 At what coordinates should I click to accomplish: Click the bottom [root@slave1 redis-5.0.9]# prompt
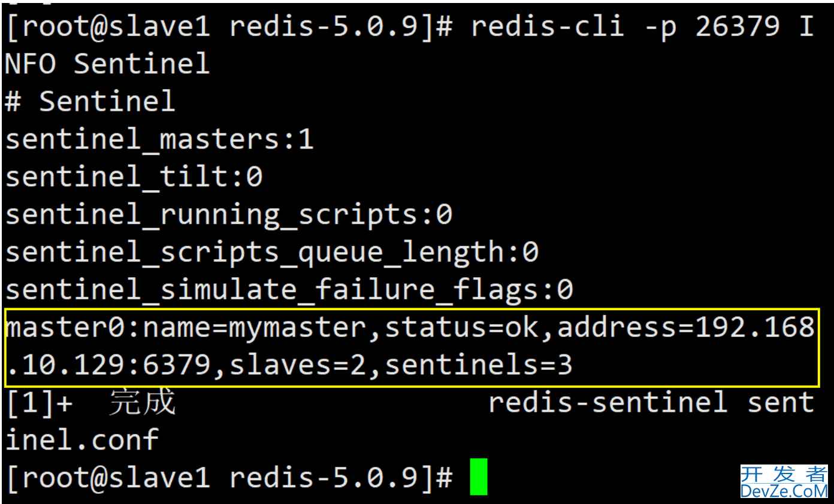(x=228, y=478)
